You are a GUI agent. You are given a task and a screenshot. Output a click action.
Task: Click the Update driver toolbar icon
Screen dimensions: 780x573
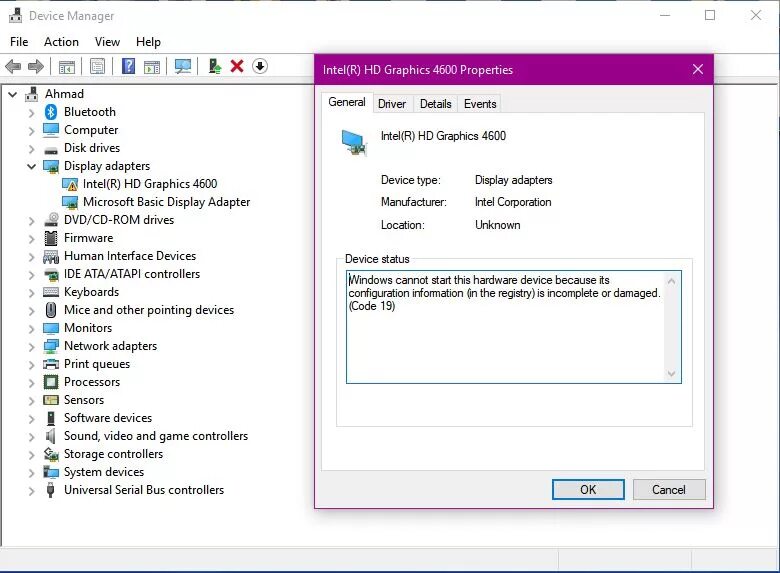[x=214, y=66]
